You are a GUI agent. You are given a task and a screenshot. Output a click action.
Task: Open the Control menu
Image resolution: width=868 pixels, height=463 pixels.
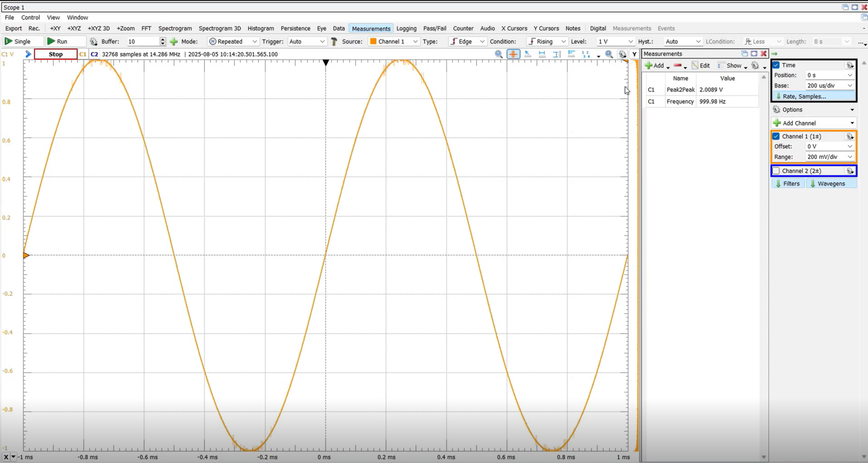click(31, 17)
